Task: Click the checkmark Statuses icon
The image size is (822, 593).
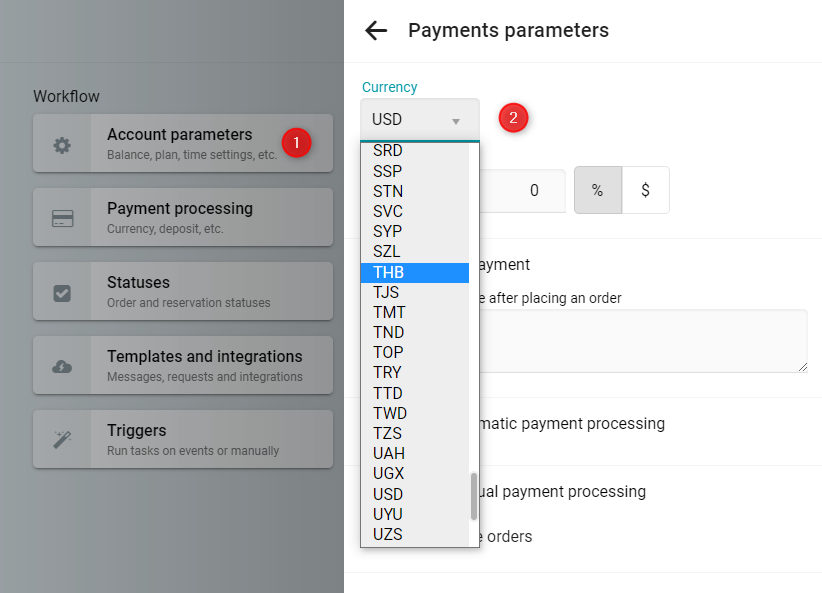Action: [x=62, y=293]
